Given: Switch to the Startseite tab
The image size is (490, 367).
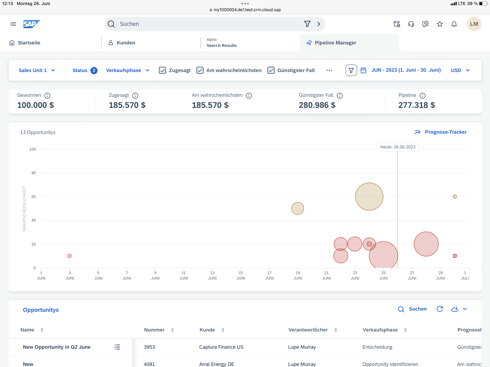Looking at the screenshot, I should pos(25,43).
